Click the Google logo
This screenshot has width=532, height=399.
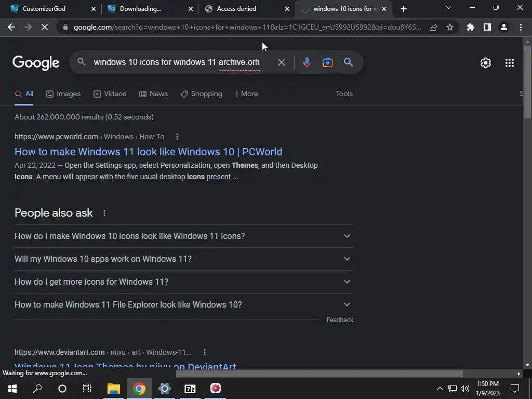pos(36,63)
